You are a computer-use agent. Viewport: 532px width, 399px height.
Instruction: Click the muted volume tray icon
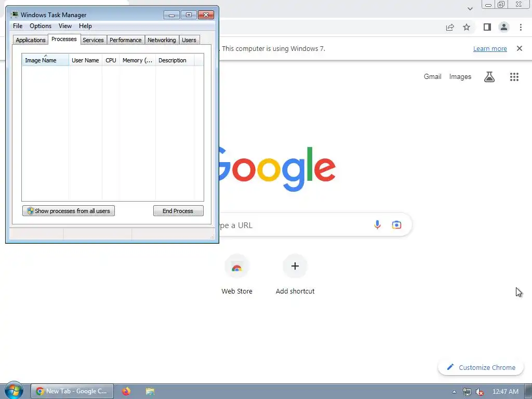point(479,392)
